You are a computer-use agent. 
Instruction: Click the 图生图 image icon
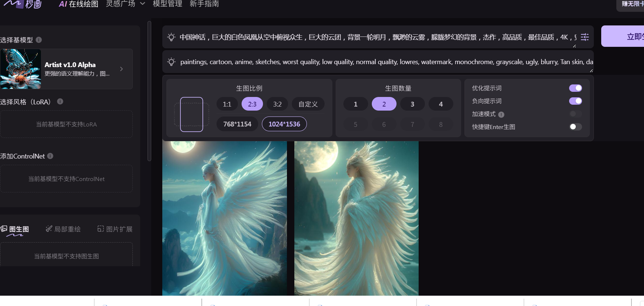click(4, 229)
